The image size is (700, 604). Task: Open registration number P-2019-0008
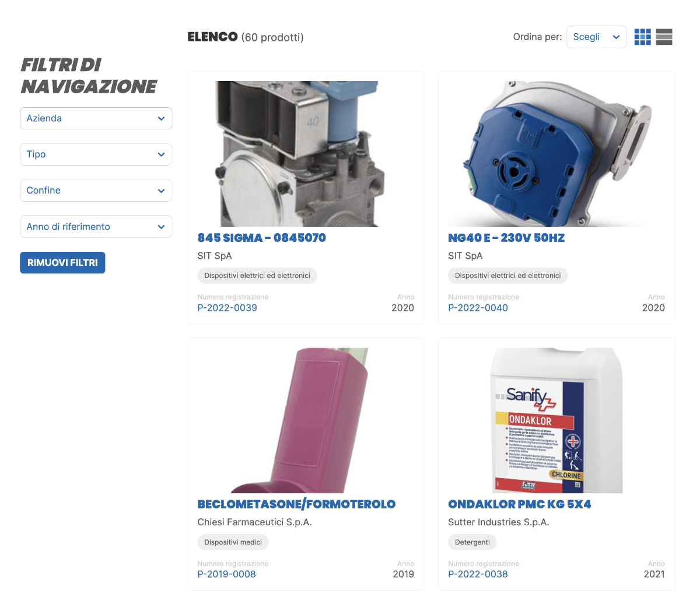tap(227, 574)
